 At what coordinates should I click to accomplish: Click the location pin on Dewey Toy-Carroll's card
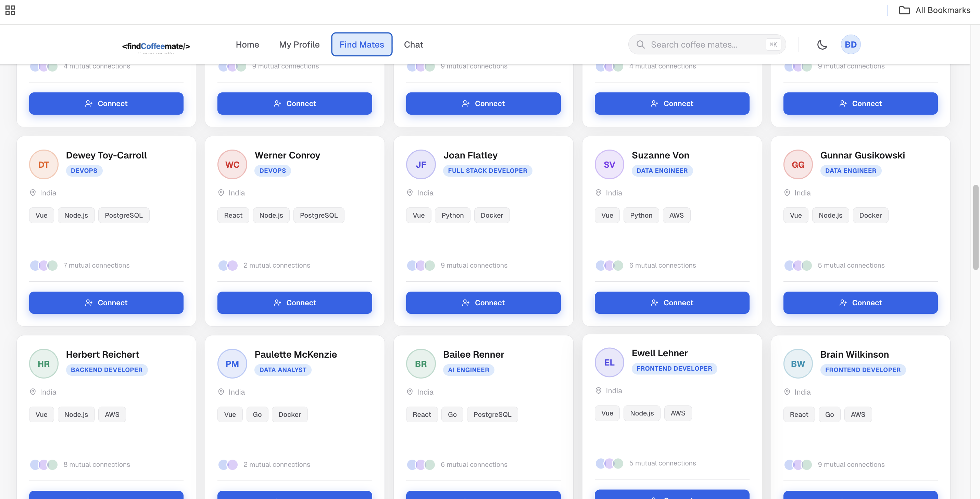33,193
